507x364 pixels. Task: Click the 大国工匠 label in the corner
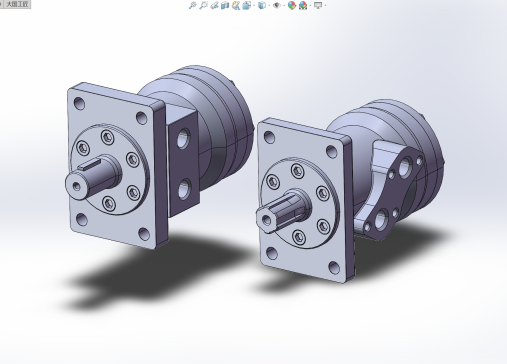pos(18,4)
